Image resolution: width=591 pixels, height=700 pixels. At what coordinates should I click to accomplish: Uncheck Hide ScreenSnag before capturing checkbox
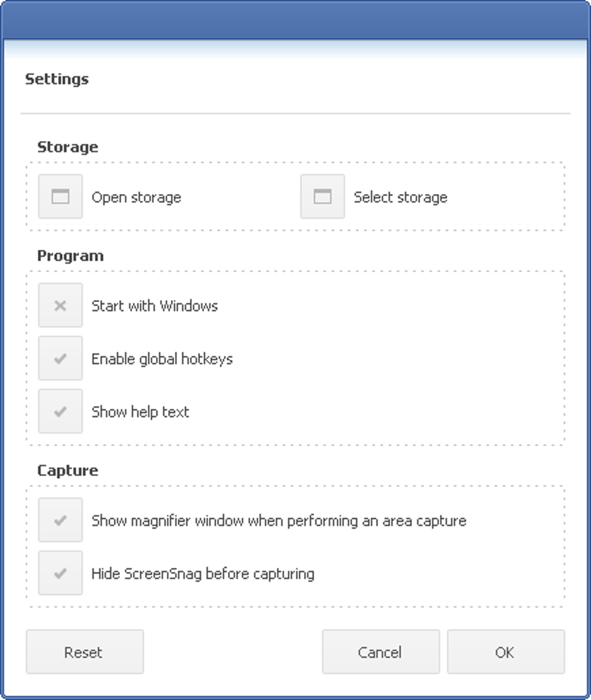(x=60, y=574)
